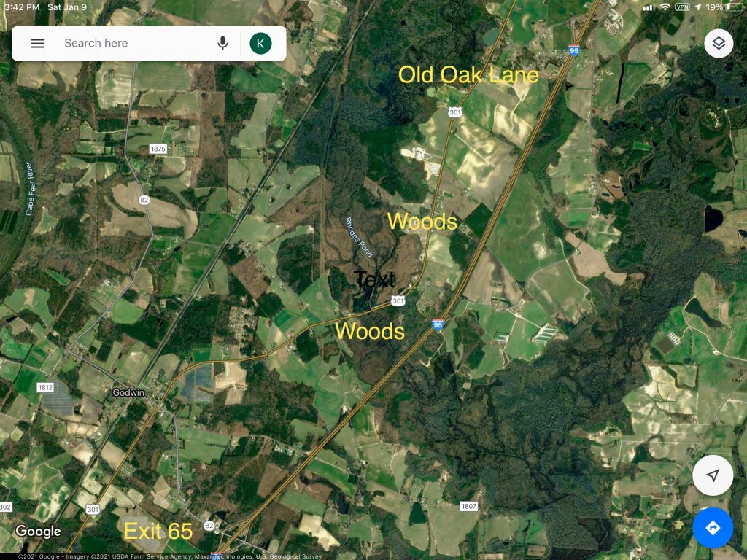Select the 1875 road number marker
Screen dimensions: 747x560
(158, 149)
